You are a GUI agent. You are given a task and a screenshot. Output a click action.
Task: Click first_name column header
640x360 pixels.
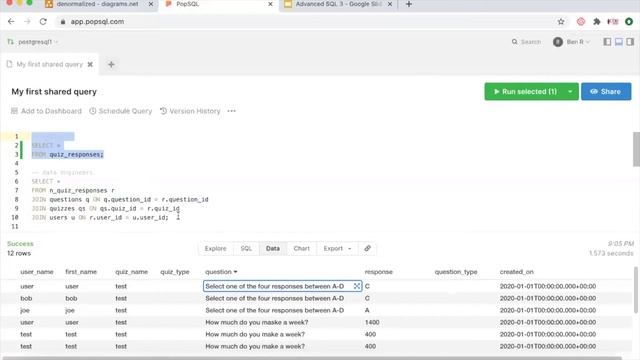(x=81, y=272)
